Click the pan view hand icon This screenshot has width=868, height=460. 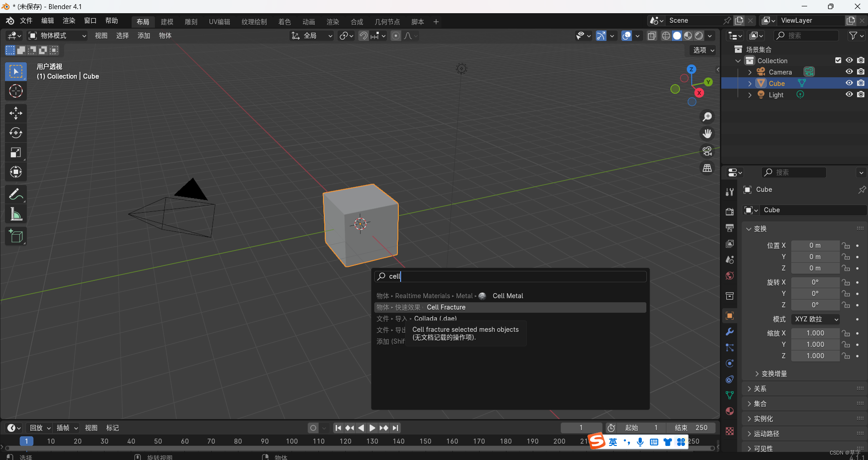click(707, 134)
